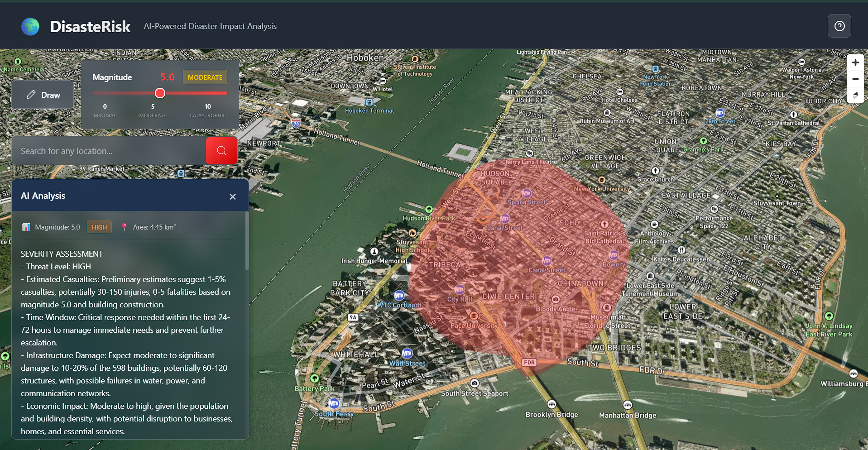Click the Williamsburg Bridge marker
Image resolution: width=868 pixels, height=450 pixels.
tap(854, 373)
